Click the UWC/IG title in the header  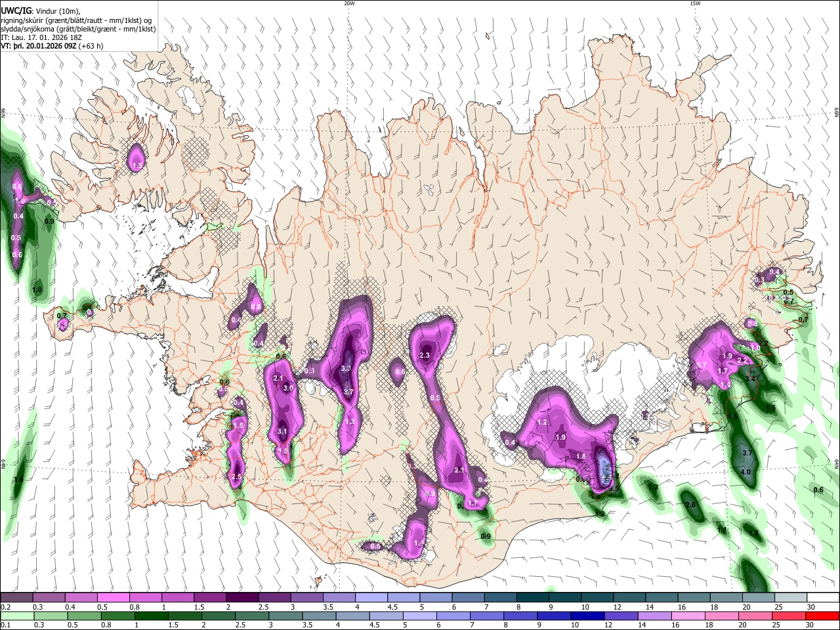point(16,10)
